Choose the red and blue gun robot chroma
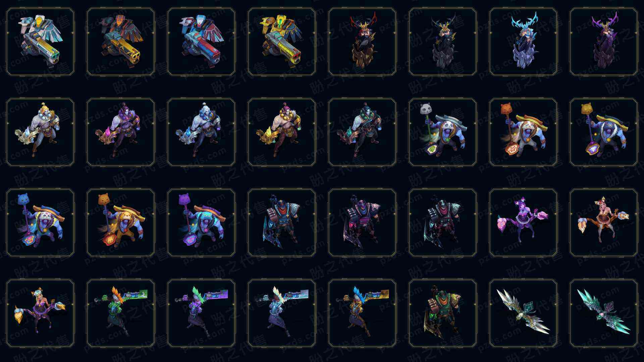The width and height of the screenshot is (644, 362). tap(201, 42)
